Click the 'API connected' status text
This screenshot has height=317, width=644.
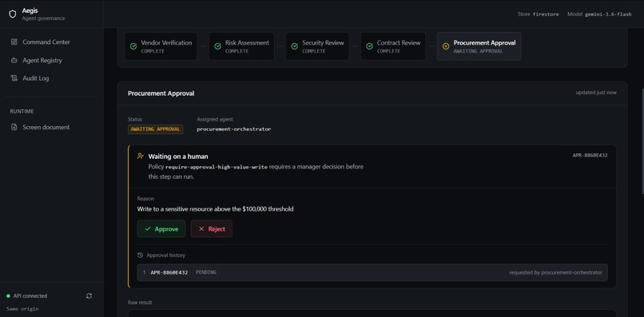[x=30, y=296]
